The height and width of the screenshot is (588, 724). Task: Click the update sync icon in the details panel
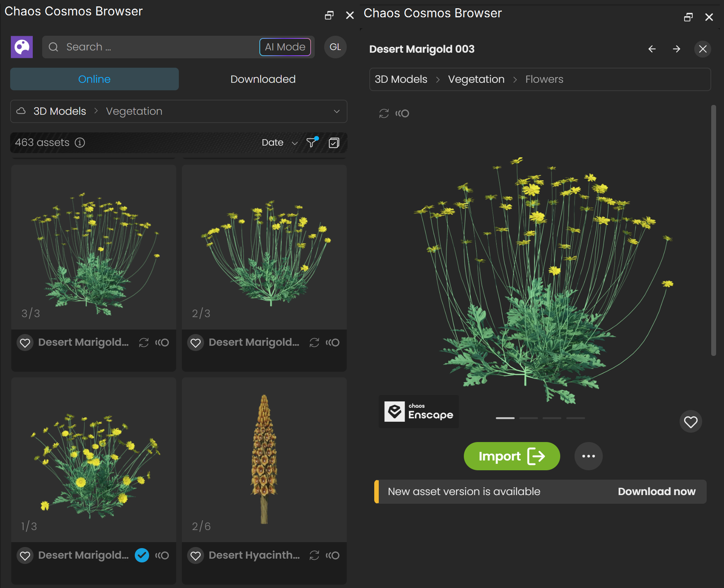[x=384, y=114]
